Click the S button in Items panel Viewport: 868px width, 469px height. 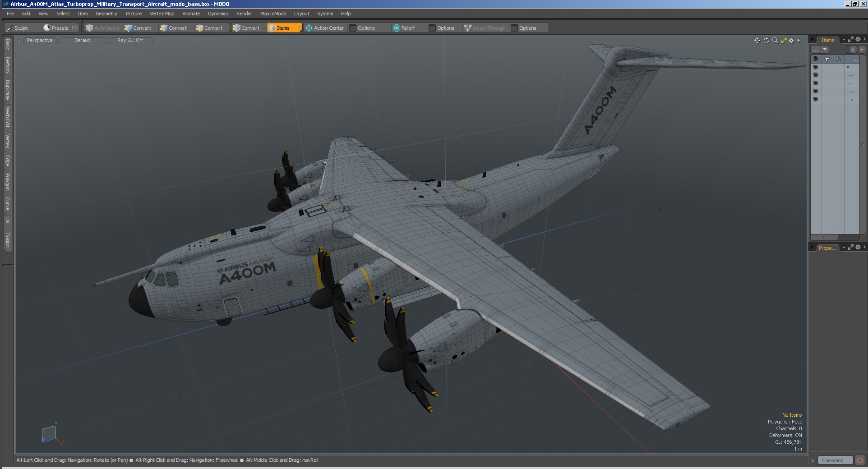click(x=853, y=50)
